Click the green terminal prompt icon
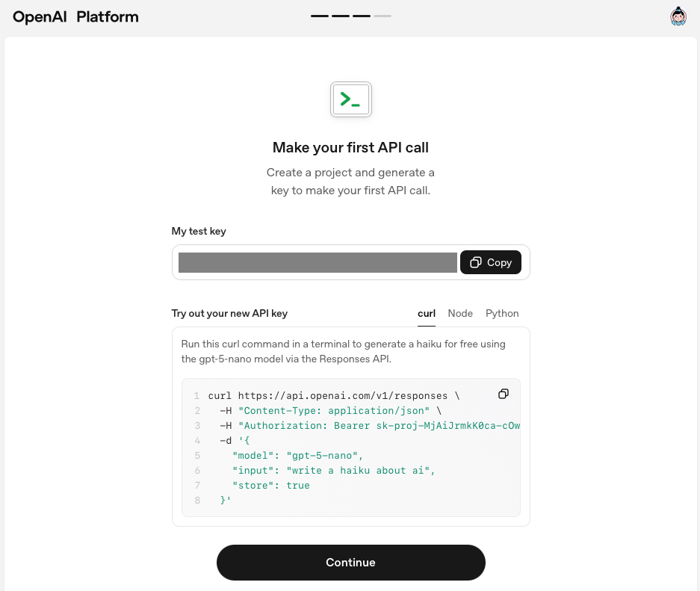The image size is (700, 591). 350,99
